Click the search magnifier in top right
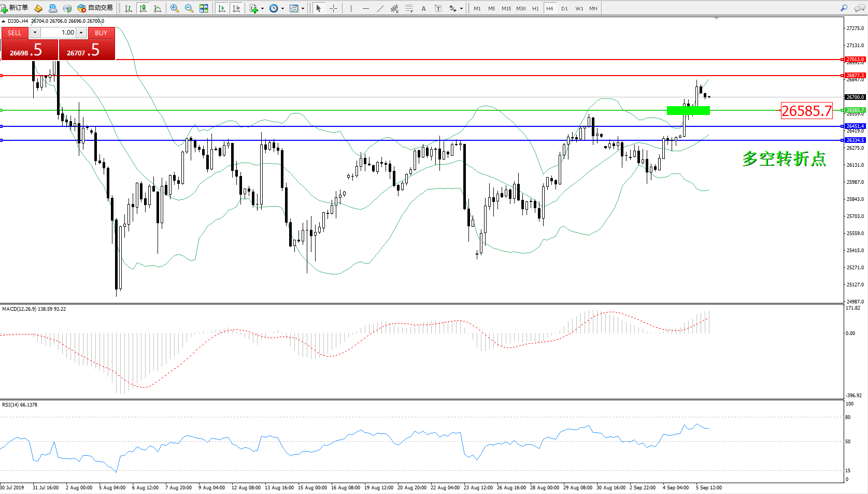 (844, 8)
